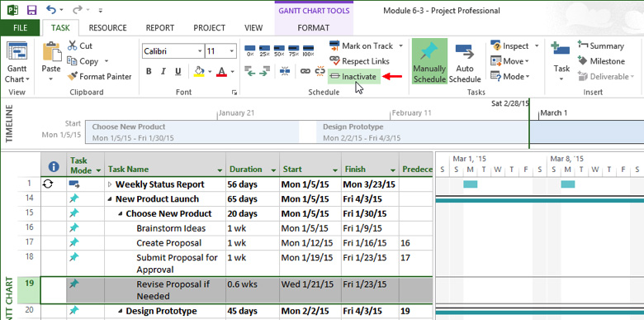644x320 pixels.
Task: Switch to the RESOURCE tab
Action: [x=107, y=28]
